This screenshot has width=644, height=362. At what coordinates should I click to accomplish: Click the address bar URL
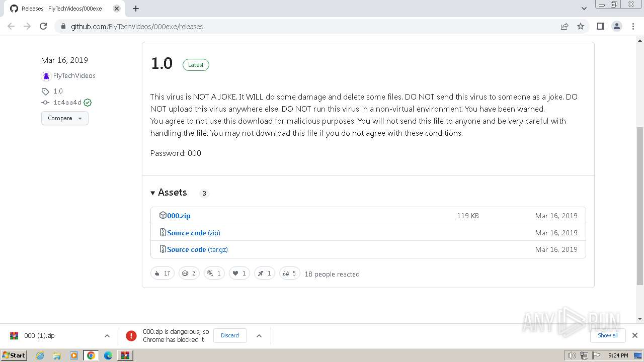pos(137,27)
